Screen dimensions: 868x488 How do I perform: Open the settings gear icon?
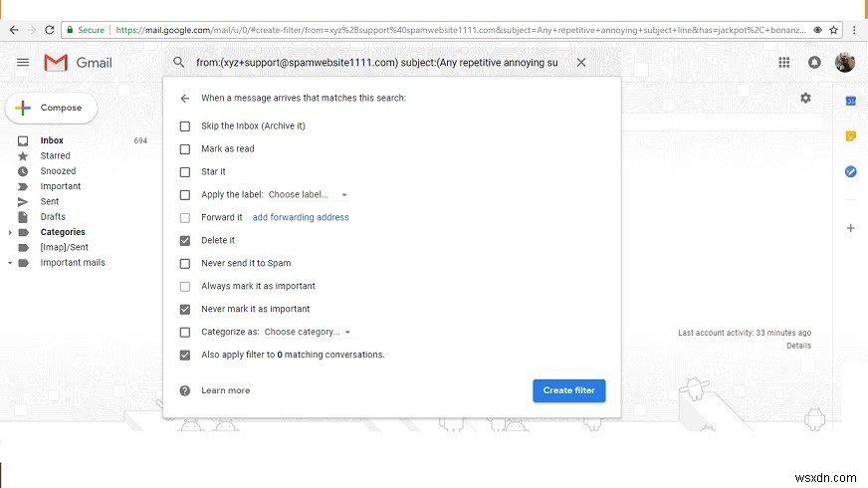click(805, 98)
